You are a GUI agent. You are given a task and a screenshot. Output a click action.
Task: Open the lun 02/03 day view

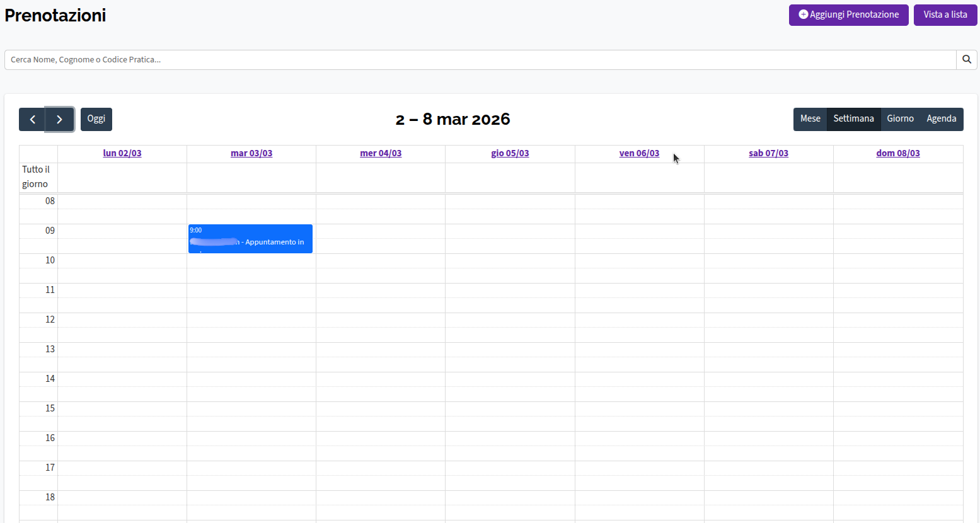click(122, 152)
